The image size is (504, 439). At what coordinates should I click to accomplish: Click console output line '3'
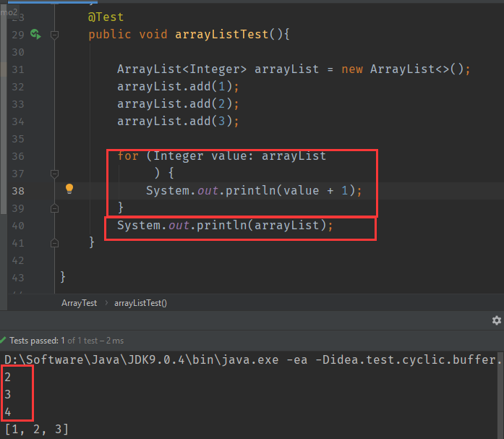[8, 394]
